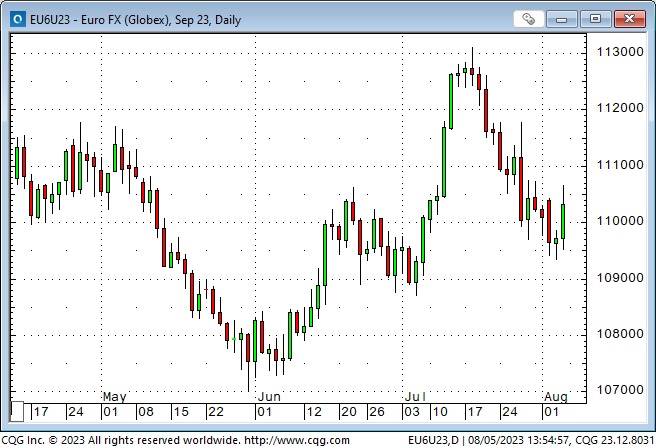Maximize the EU6U23 chart window
Screen dimensions: 656x448
(595, 19)
